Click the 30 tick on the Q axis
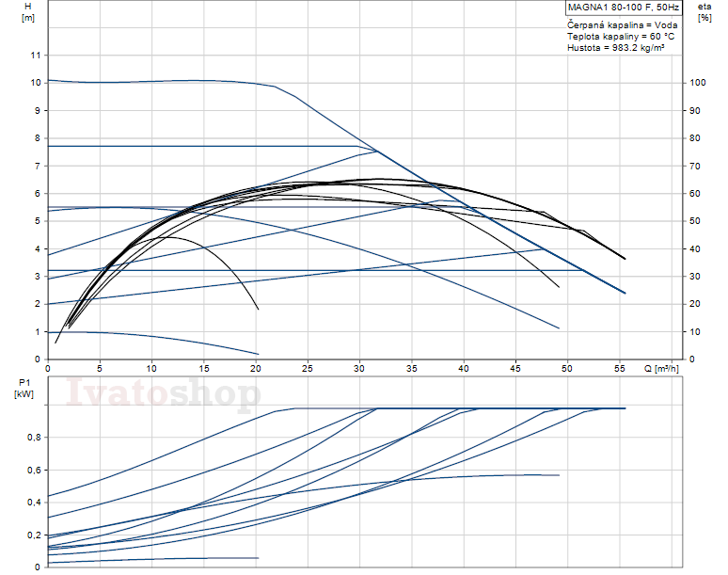The image size is (728, 575). [x=359, y=368]
